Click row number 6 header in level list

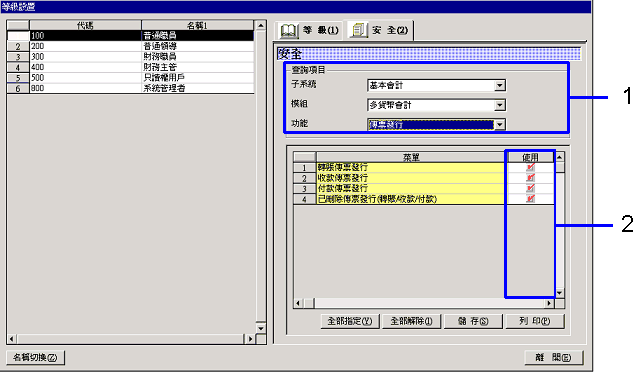tap(18, 88)
